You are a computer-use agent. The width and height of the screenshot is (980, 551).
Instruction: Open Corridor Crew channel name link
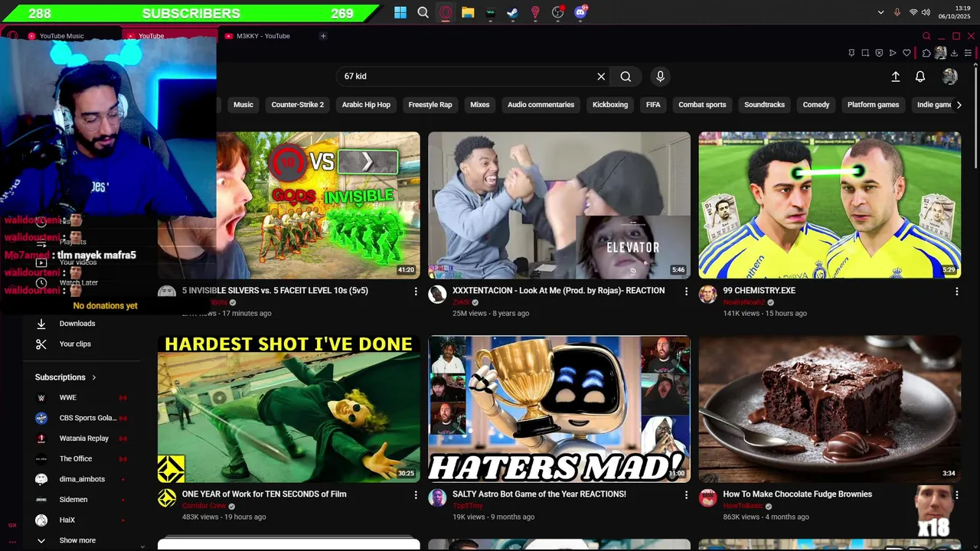point(204,506)
